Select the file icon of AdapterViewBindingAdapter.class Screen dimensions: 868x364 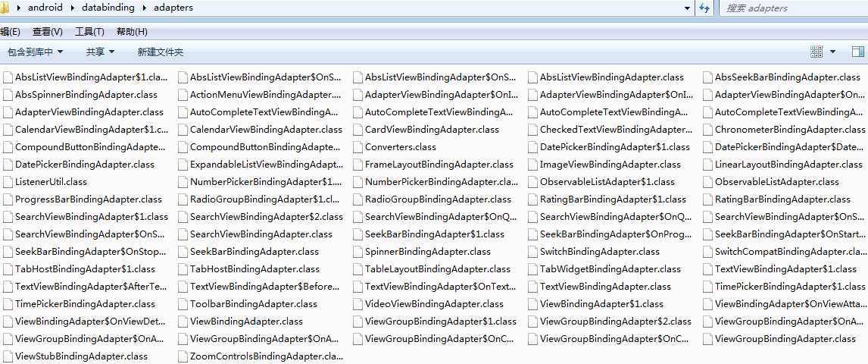coord(8,112)
